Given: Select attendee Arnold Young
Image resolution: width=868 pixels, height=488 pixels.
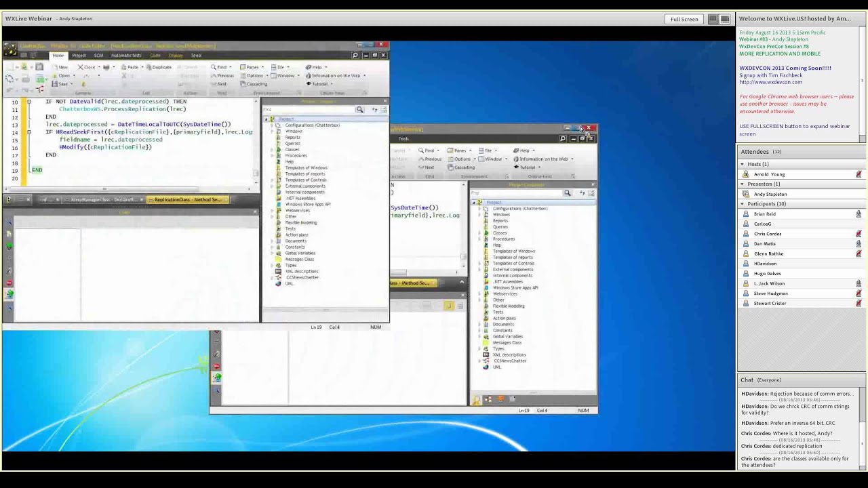Looking at the screenshot, I should (769, 174).
